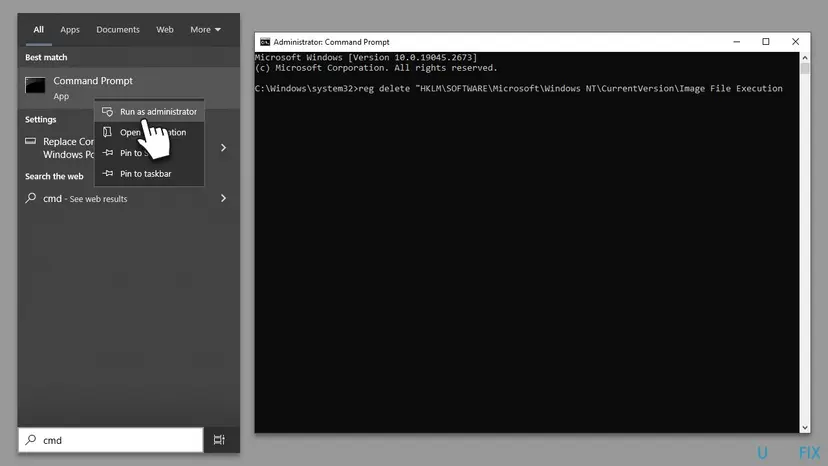
Task: Click the Best match heading
Action: click(46, 57)
